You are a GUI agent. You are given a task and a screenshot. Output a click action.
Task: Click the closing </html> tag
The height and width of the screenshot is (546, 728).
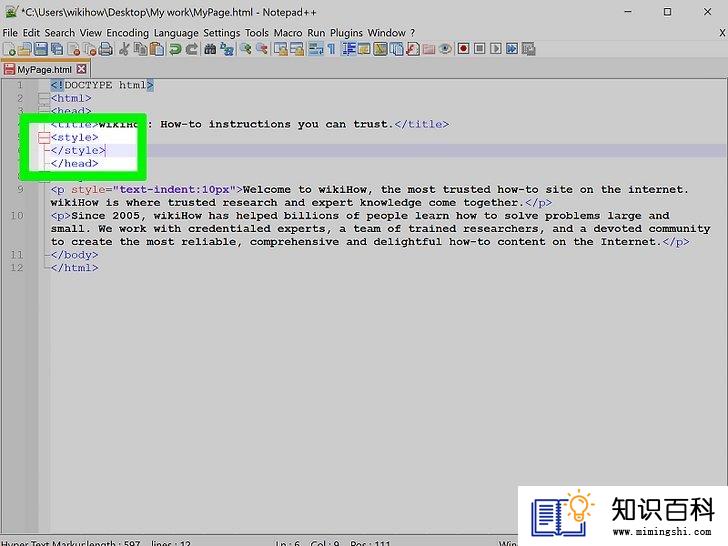click(74, 268)
